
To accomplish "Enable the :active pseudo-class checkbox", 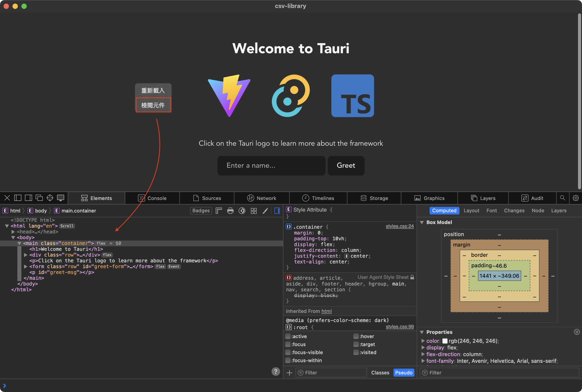I will [x=288, y=336].
